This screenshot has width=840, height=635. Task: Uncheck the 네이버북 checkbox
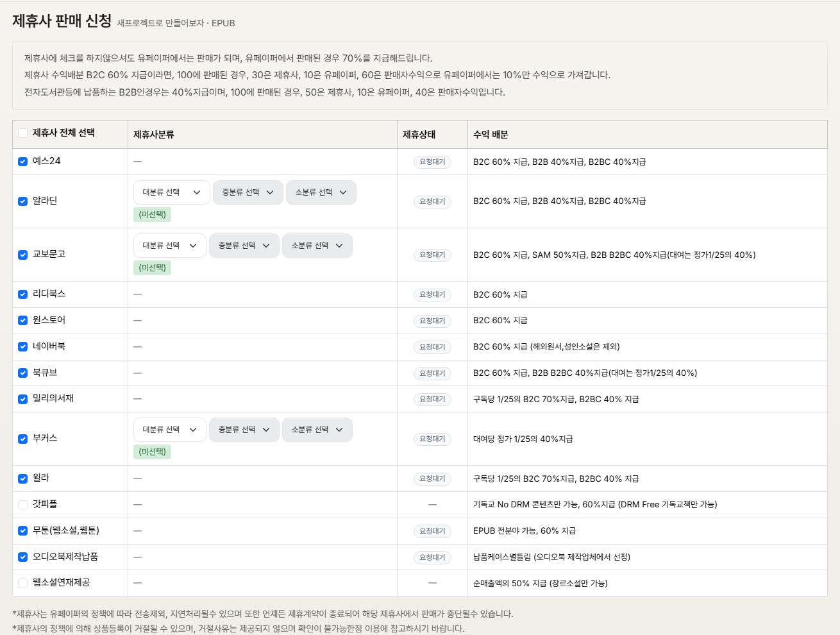point(23,347)
